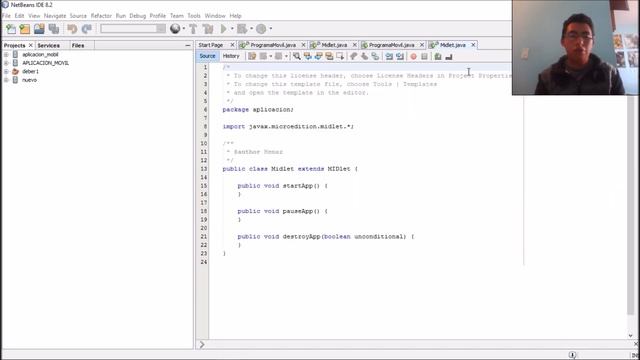
Task: Click the breadcrumb arrow below the editor
Action: pos(202,344)
